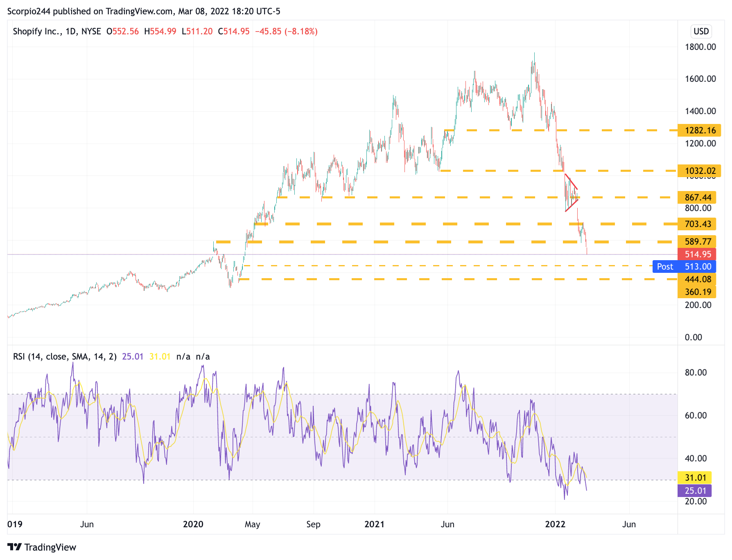Click the purple RSI value 25.01 in legend
The width and height of the screenshot is (732, 560).
133,357
